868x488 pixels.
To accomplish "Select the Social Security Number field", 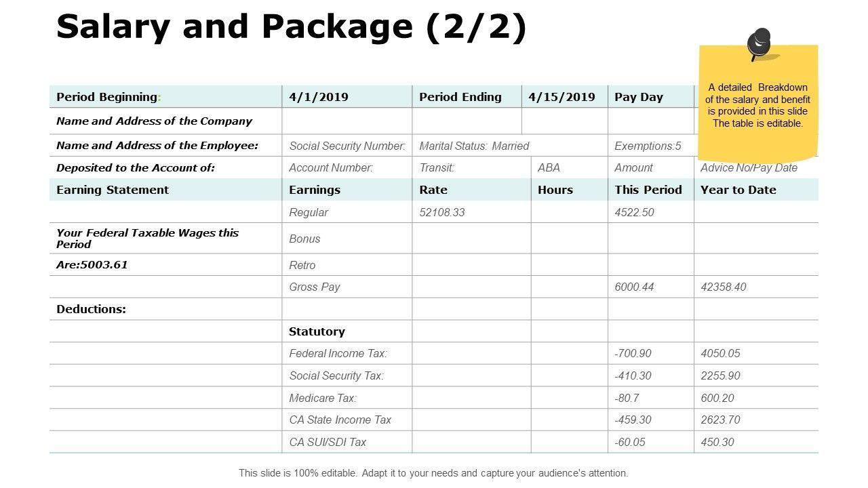I will [347, 146].
